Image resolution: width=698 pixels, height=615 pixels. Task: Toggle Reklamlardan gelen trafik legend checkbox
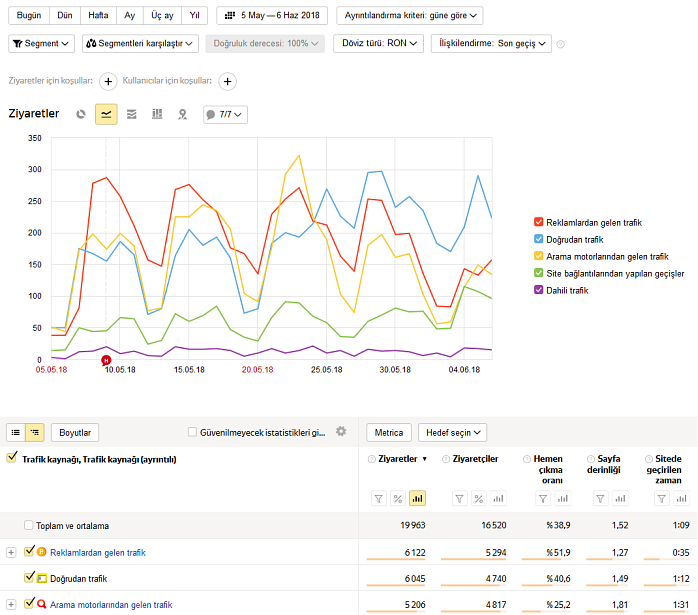coord(539,222)
